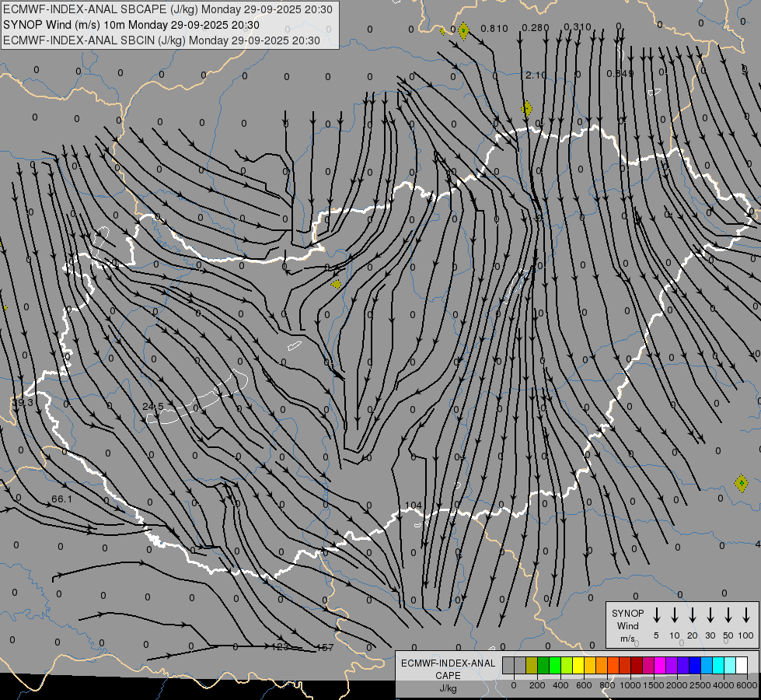This screenshot has height=700, width=761.
Task: Click the yellow diamond marker beside 0.810
Action: pyautogui.click(x=463, y=31)
